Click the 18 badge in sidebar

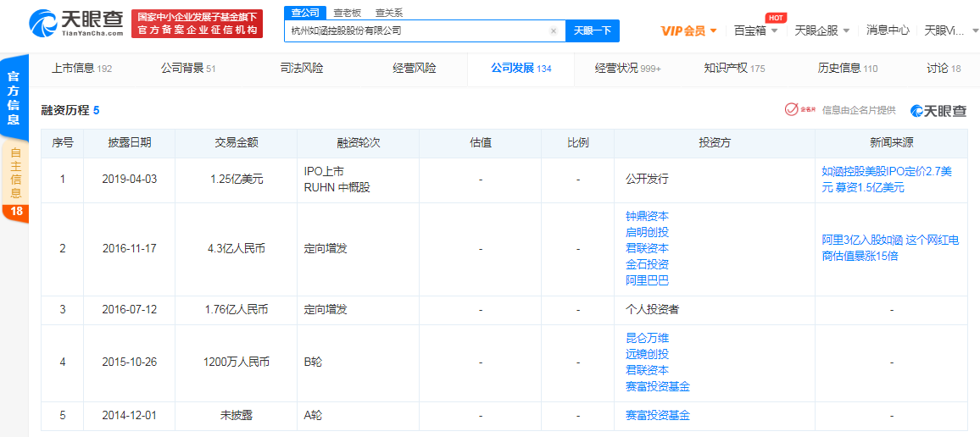coord(16,211)
